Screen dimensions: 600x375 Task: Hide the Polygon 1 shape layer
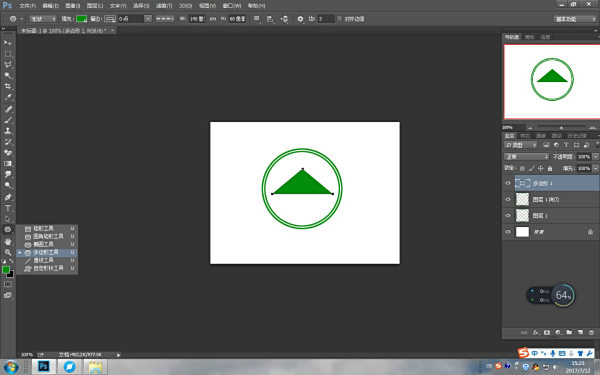coord(508,183)
